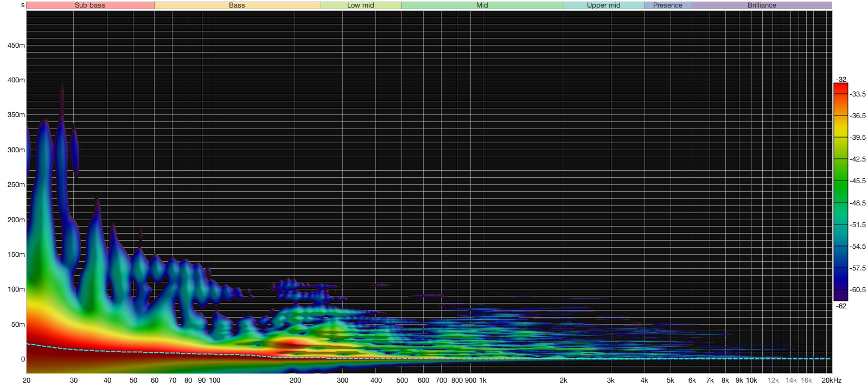Click the 900 Hz frequency axis label
This screenshot has width=868, height=387.
click(x=470, y=380)
